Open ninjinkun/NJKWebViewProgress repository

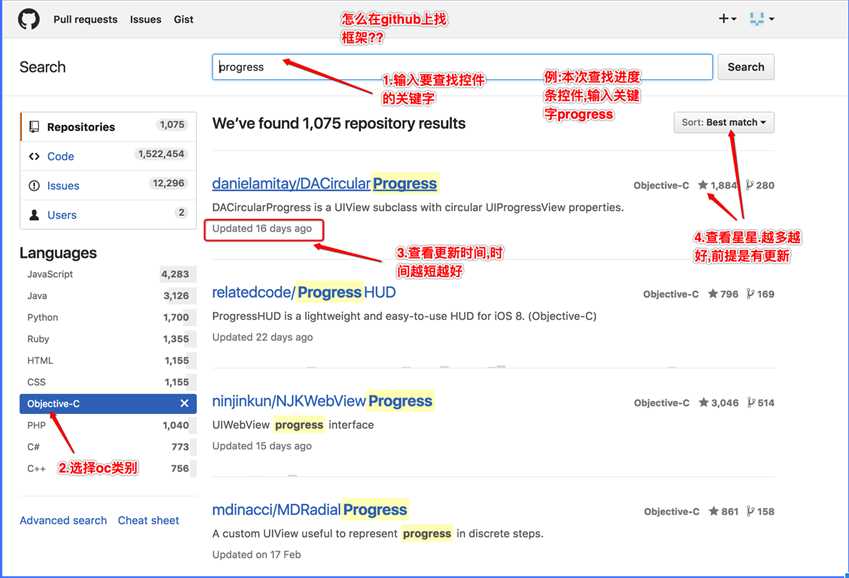pyautogui.click(x=322, y=401)
